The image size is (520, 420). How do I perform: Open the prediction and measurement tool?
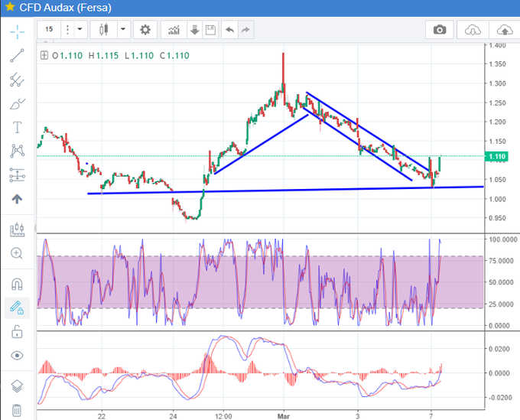[x=18, y=175]
